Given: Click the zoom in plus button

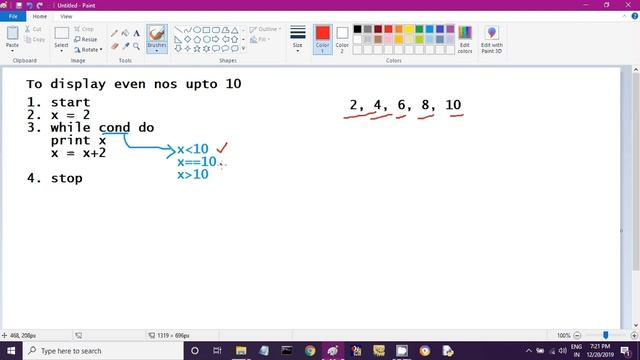Looking at the screenshot, I should coord(634,335).
